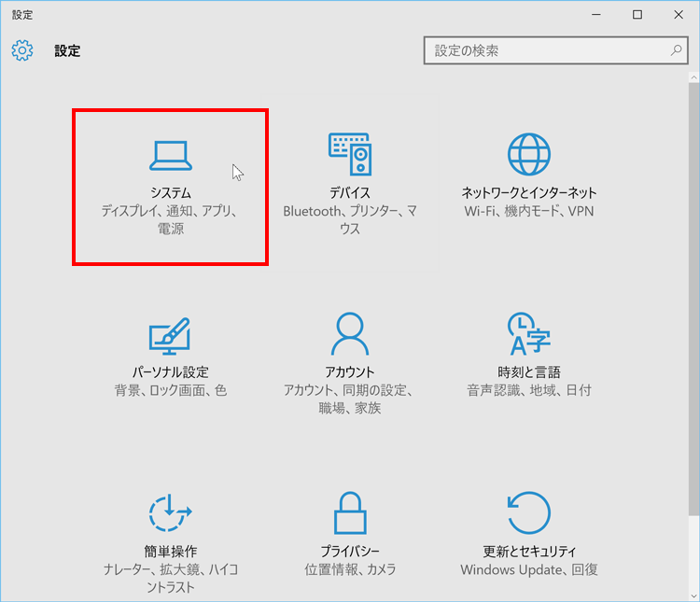Image resolution: width=700 pixels, height=602 pixels.
Task: Click the vertical scrollbar on the right edge
Action: 693,280
